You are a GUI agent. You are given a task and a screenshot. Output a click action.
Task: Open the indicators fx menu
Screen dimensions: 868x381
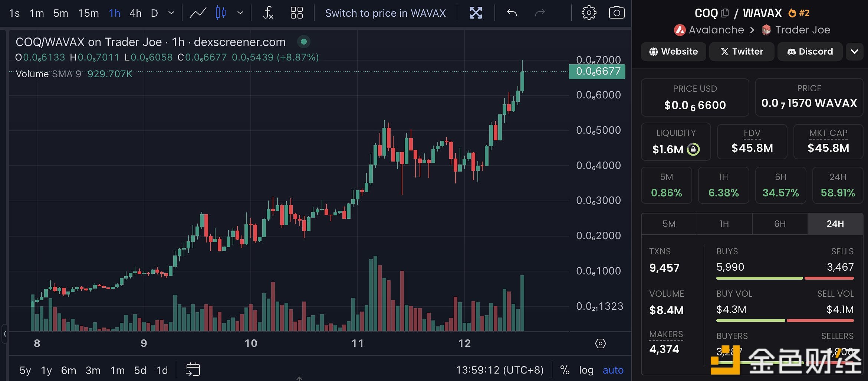pyautogui.click(x=268, y=13)
